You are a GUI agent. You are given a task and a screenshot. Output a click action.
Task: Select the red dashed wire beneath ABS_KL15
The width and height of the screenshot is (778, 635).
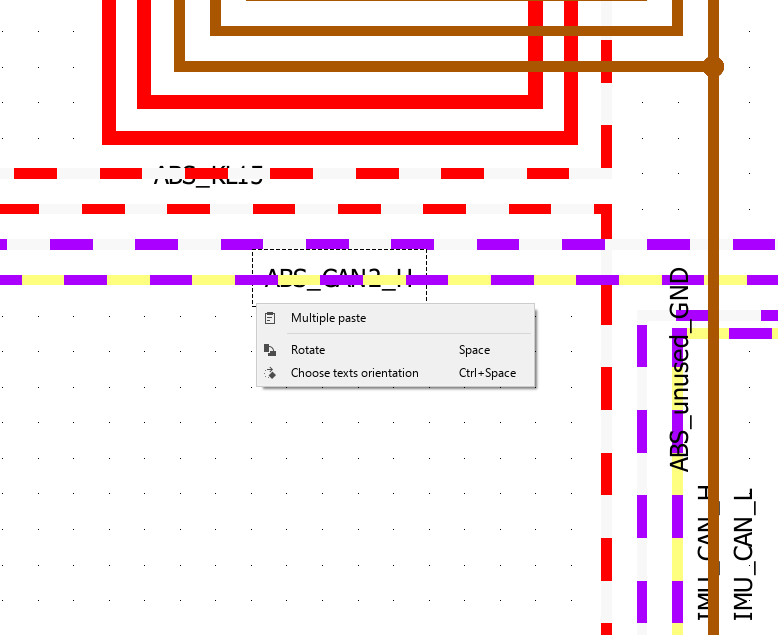click(x=300, y=209)
